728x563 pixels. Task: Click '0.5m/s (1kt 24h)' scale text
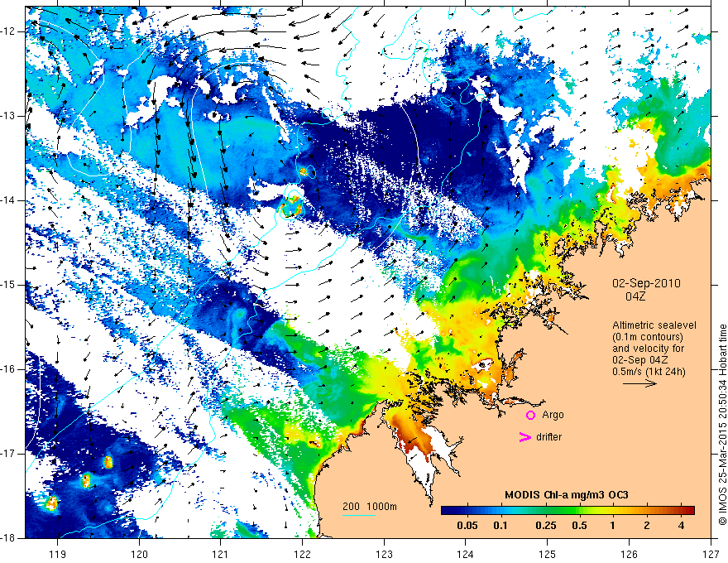tap(649, 371)
